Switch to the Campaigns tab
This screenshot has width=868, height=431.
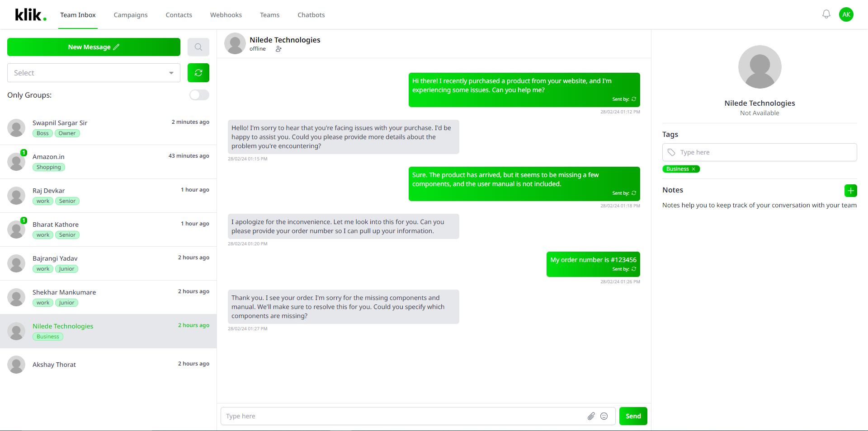point(131,15)
